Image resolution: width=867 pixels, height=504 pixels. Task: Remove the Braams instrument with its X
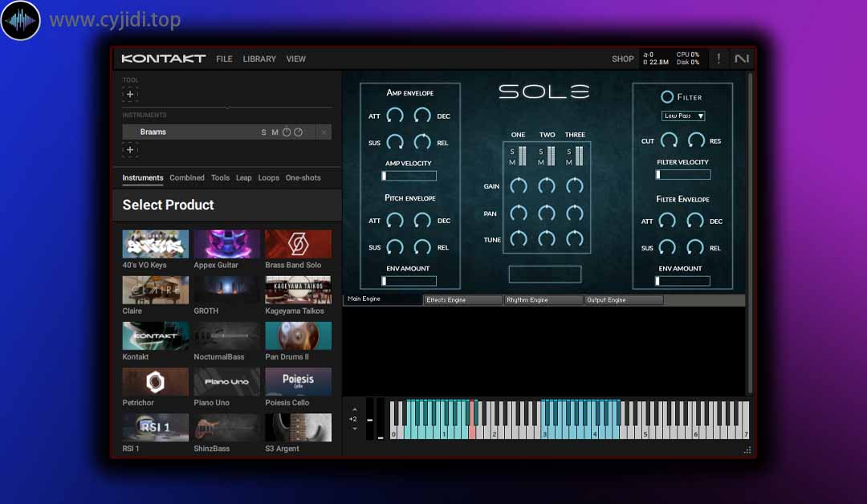click(x=324, y=132)
